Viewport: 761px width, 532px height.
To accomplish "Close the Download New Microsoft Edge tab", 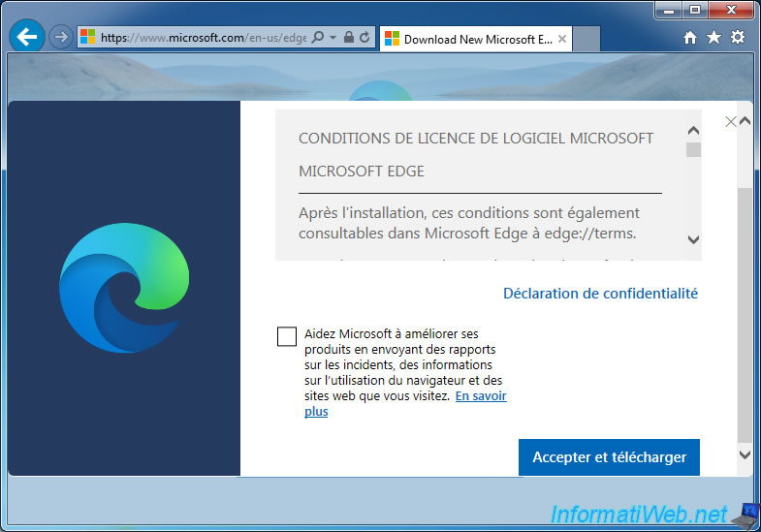I will click(562, 39).
